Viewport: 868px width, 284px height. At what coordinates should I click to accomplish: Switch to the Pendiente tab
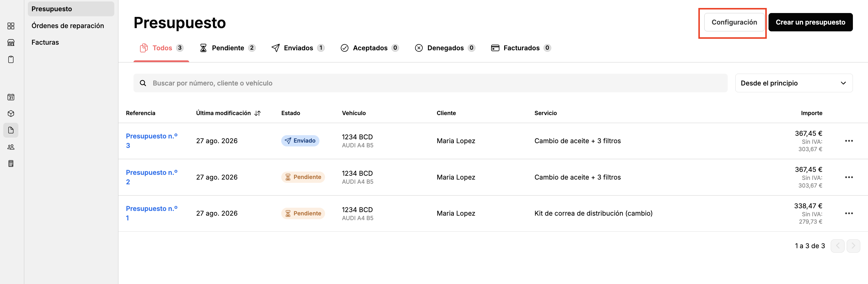click(x=228, y=48)
